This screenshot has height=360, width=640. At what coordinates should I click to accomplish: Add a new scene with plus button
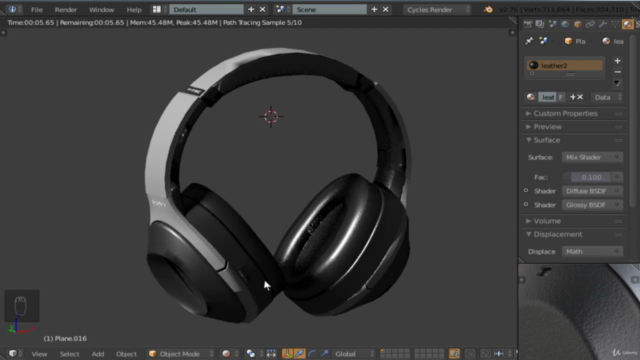pyautogui.click(x=374, y=9)
